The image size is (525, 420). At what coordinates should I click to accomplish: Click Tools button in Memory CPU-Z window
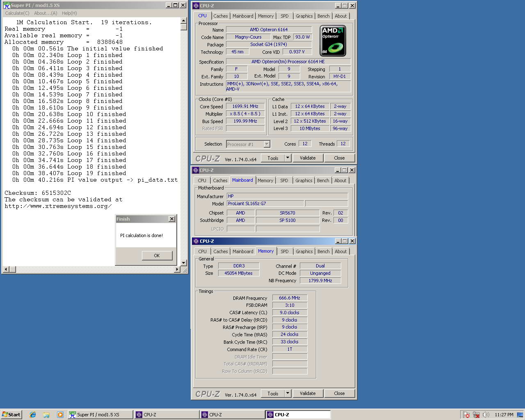(273, 393)
